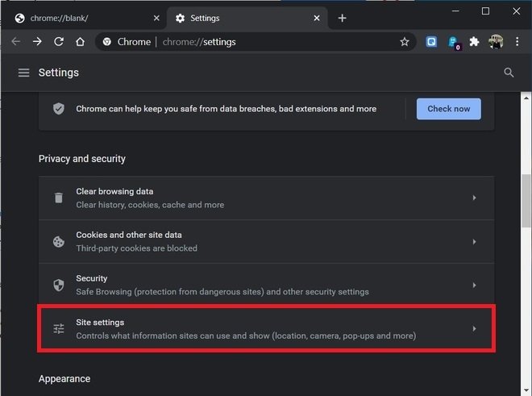The height and width of the screenshot is (396, 532).
Task: Click the Check now button
Action: point(448,109)
